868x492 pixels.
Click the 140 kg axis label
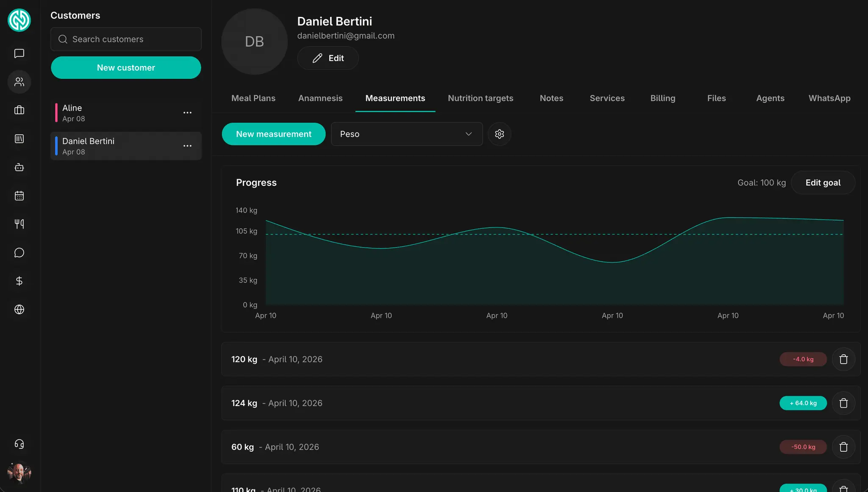point(246,210)
